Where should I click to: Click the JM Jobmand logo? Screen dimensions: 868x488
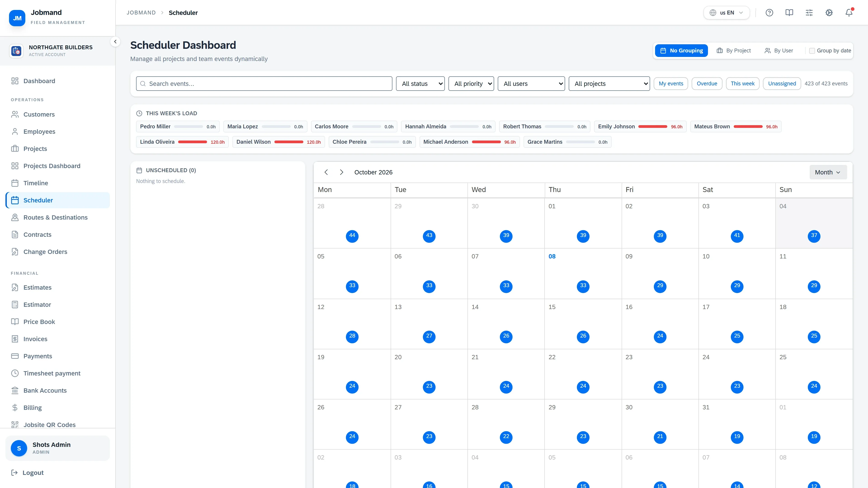click(x=17, y=18)
